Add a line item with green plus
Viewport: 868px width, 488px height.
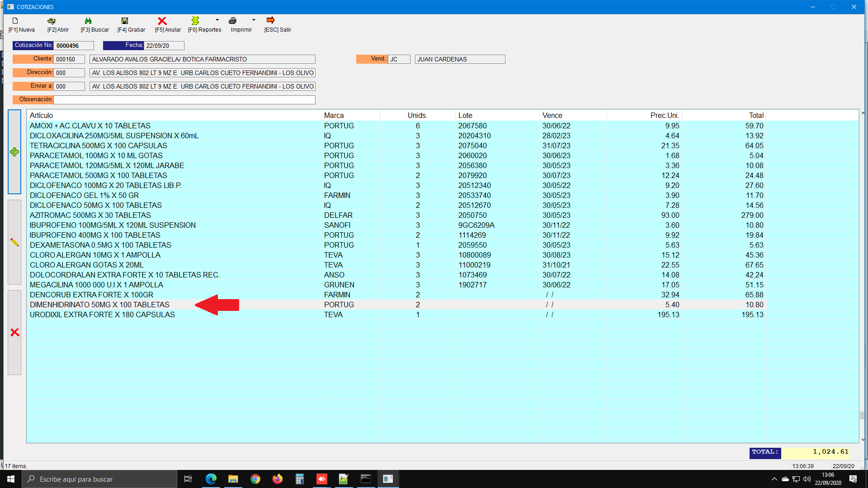tap(14, 152)
